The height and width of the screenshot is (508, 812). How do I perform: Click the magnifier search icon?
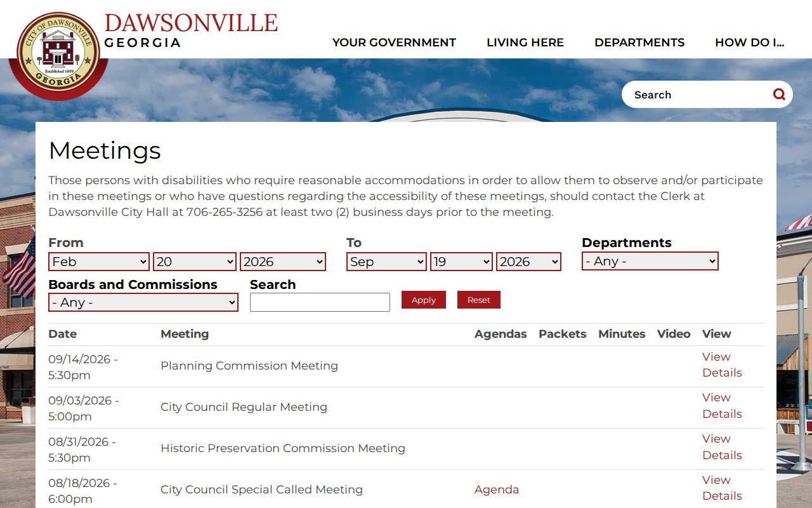point(779,95)
